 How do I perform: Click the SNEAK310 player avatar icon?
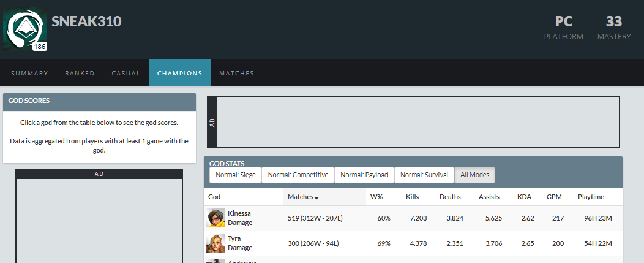pyautogui.click(x=25, y=29)
